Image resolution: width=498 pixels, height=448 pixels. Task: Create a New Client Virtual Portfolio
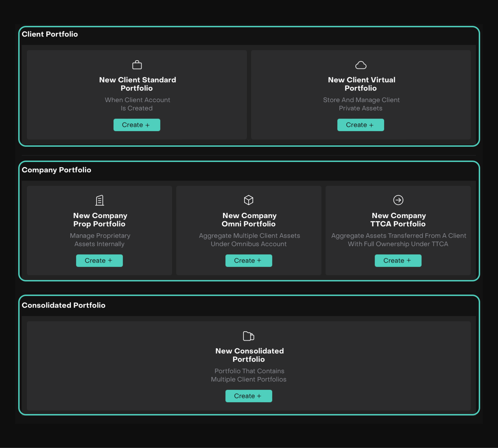point(360,125)
